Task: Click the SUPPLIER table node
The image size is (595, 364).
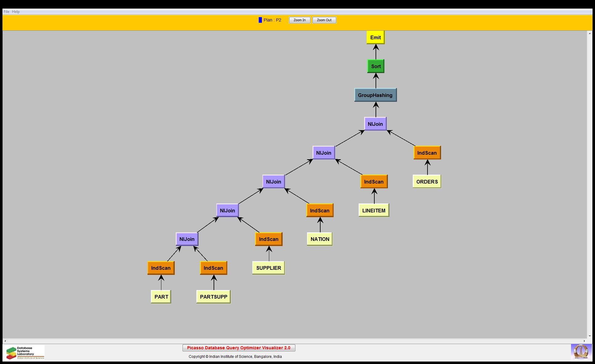Action: point(268,268)
